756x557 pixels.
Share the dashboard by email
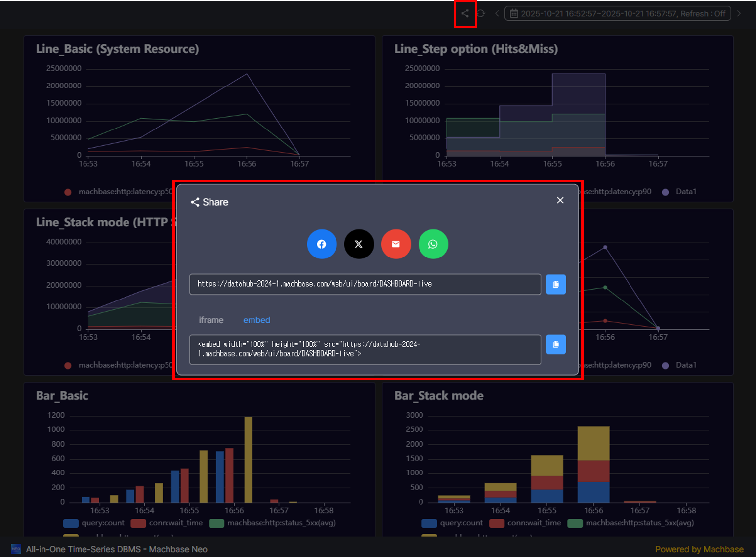(396, 244)
